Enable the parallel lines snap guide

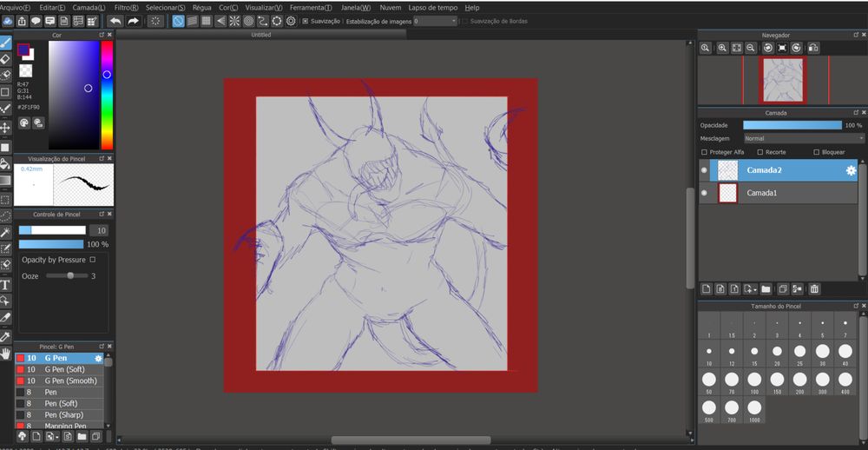pos(192,21)
